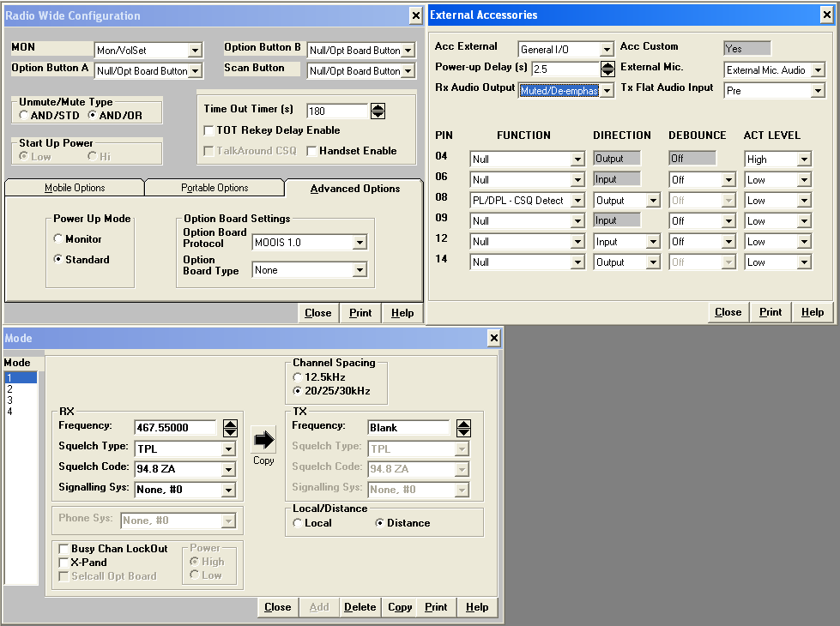Decrease the Power-up Delay value

pos(607,74)
